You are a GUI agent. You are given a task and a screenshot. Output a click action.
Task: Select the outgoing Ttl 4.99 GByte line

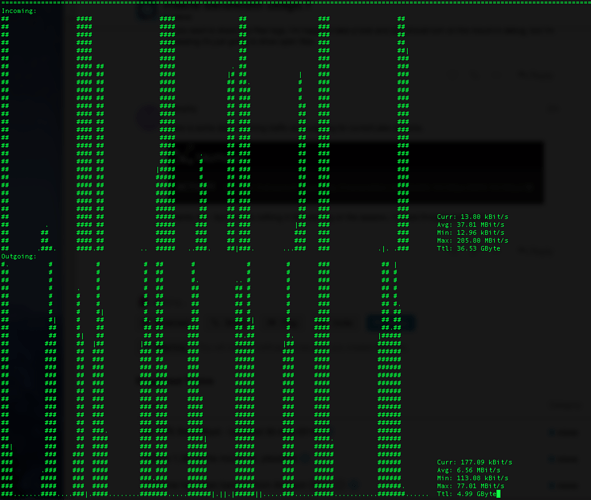467,494
